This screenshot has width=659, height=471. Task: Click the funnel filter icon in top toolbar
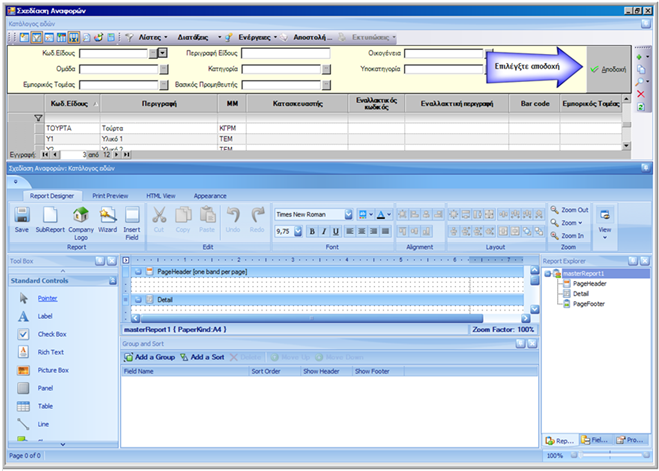click(x=129, y=37)
